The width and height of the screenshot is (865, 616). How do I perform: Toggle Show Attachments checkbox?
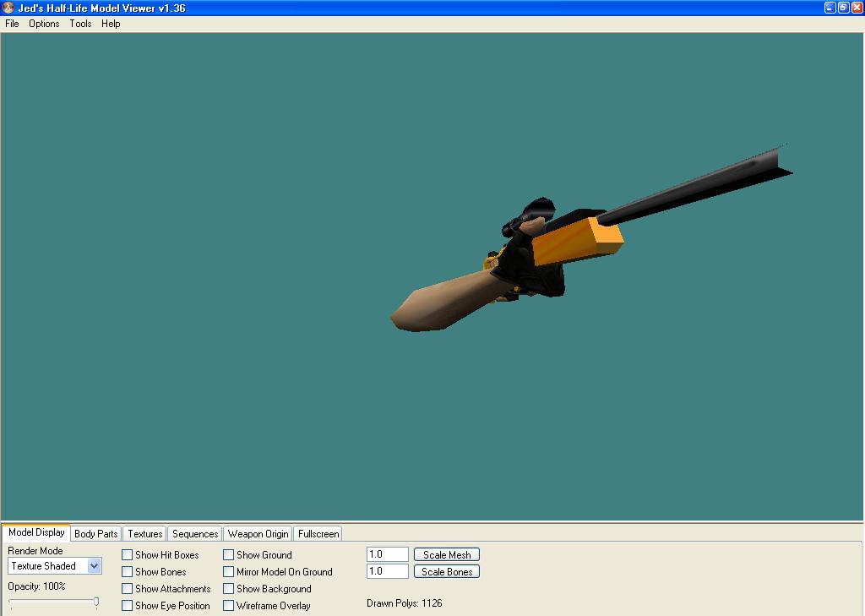coord(127,589)
